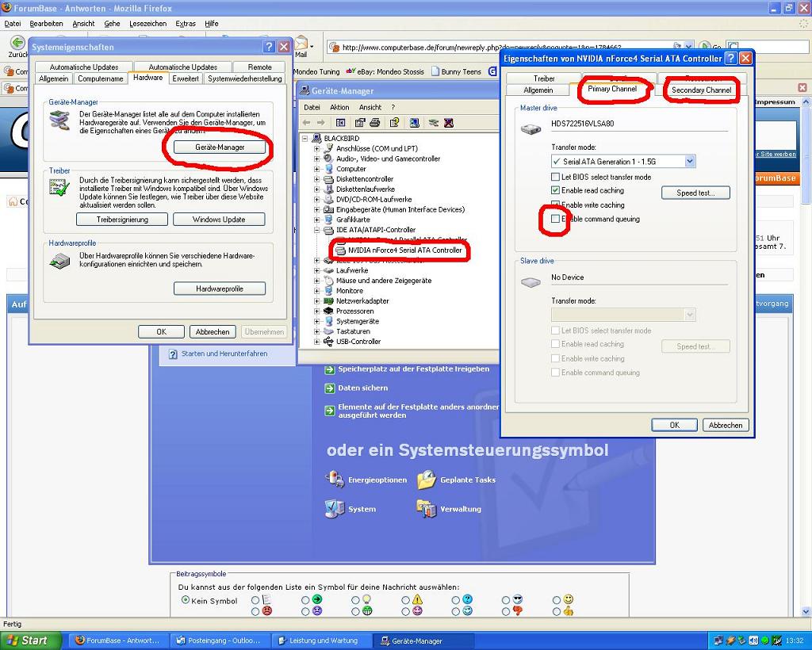Click the USB-Controller device category icon
812x650 pixels.
328,342
